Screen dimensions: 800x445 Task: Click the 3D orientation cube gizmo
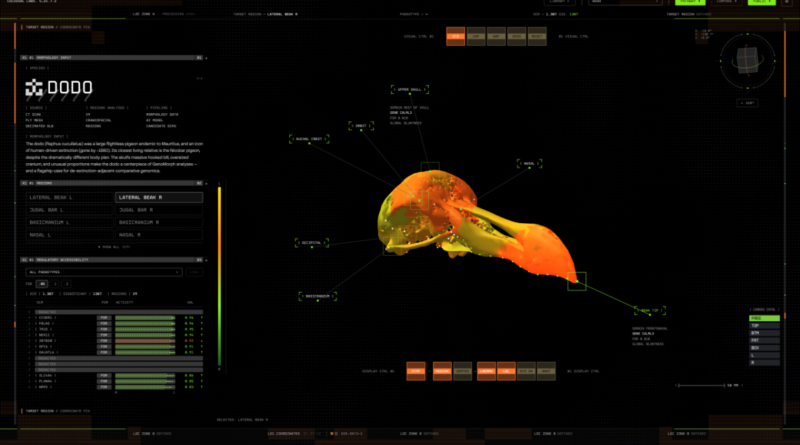click(747, 61)
